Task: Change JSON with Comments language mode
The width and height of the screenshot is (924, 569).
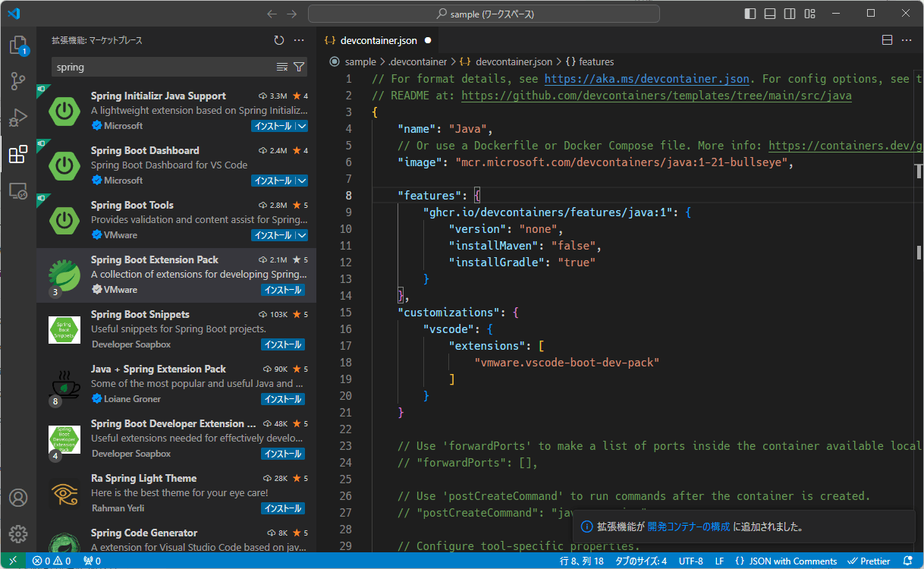Action: tap(785, 561)
